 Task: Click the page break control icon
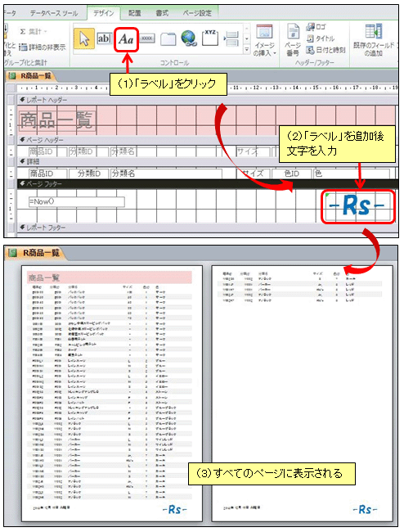click(231, 38)
